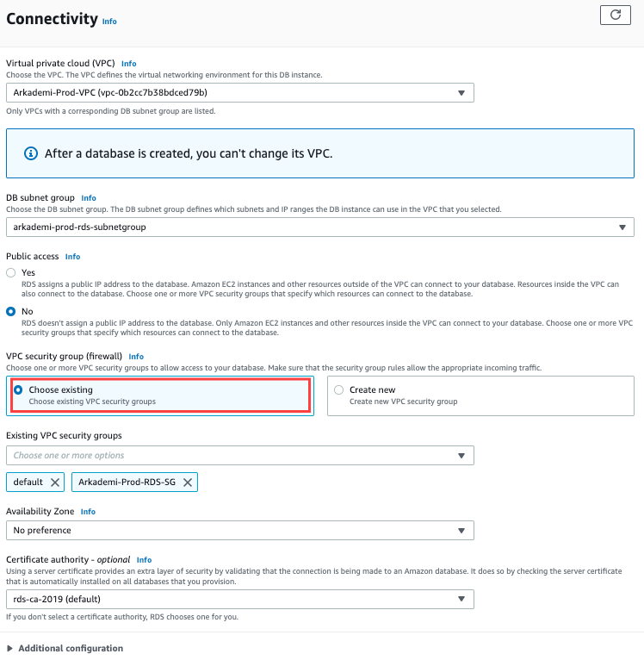The image size is (644, 660).
Task: Expand the Additional configuration section
Action: coord(65,648)
